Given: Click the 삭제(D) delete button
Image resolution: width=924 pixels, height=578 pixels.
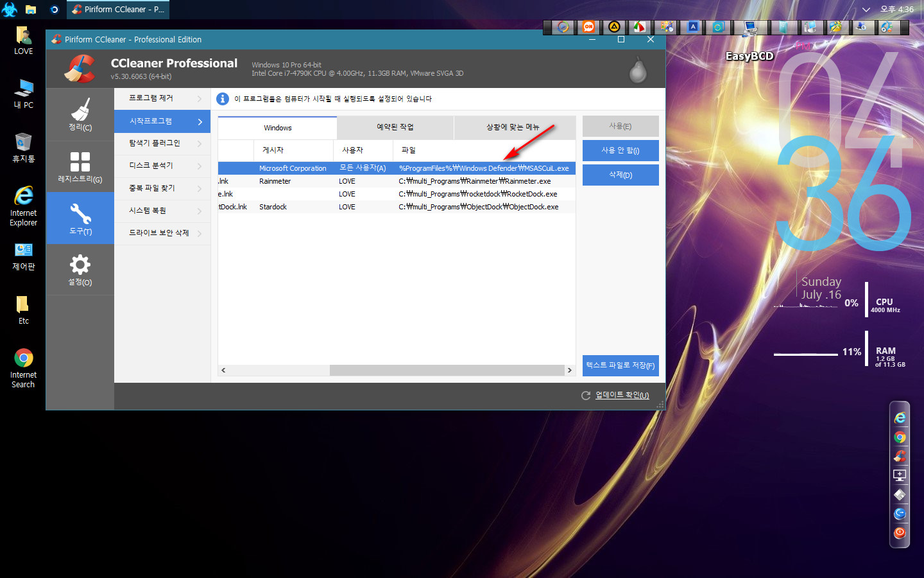Looking at the screenshot, I should click(620, 175).
